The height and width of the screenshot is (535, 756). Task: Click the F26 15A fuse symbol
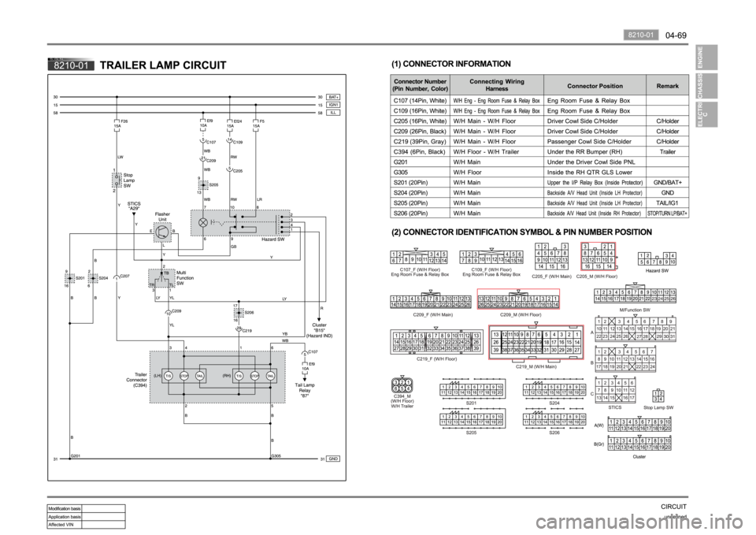(117, 124)
